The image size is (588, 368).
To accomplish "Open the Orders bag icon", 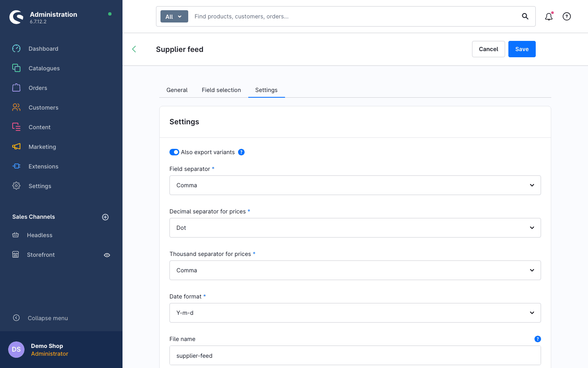I will coord(16,88).
